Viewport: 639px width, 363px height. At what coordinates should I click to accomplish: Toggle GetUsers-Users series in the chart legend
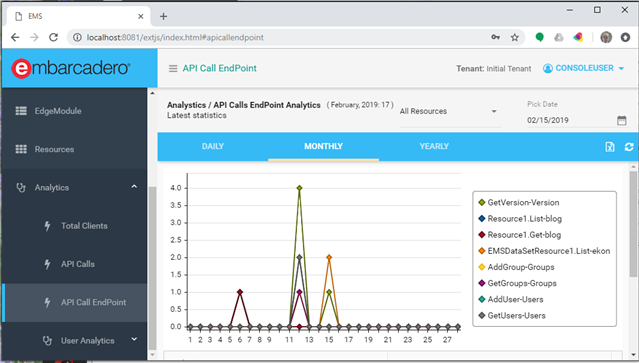pos(511,315)
